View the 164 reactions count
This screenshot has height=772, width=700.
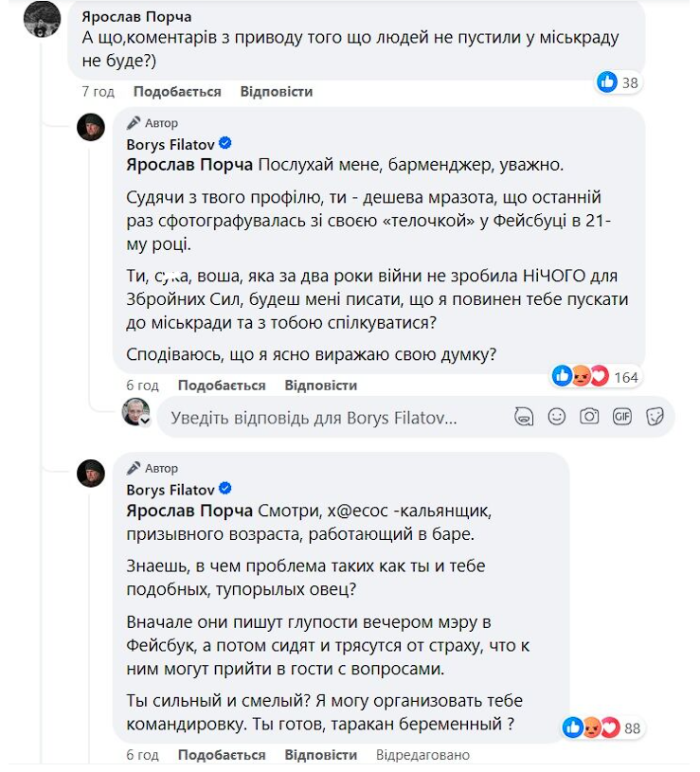626,377
